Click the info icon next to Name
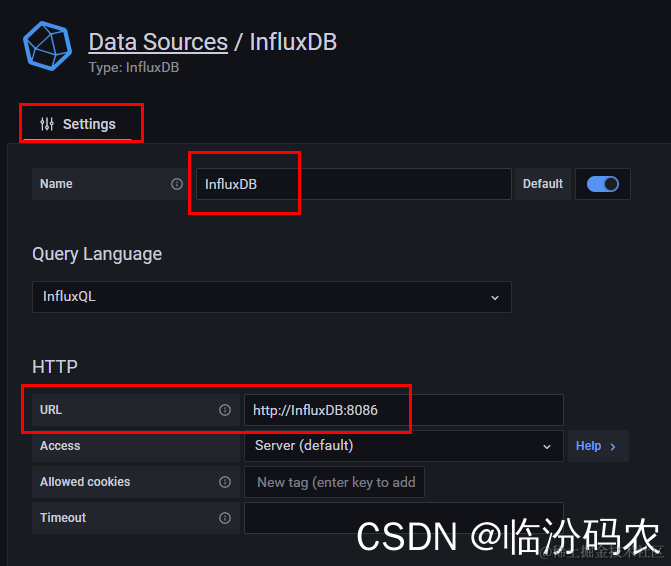Image resolution: width=671 pixels, height=566 pixels. tap(177, 184)
